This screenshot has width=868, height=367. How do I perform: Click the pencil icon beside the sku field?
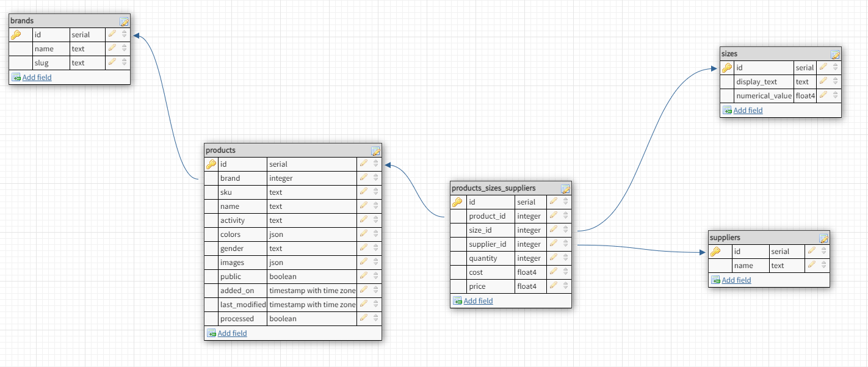[x=364, y=192]
